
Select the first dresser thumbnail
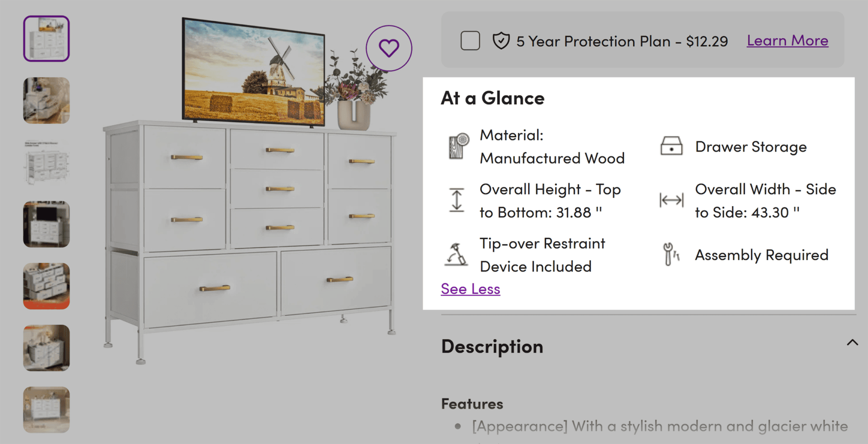pos(47,39)
